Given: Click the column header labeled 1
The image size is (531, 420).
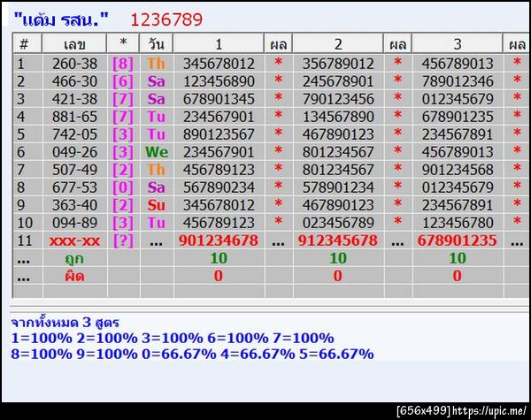Looking at the screenshot, I should pyautogui.click(x=219, y=43).
